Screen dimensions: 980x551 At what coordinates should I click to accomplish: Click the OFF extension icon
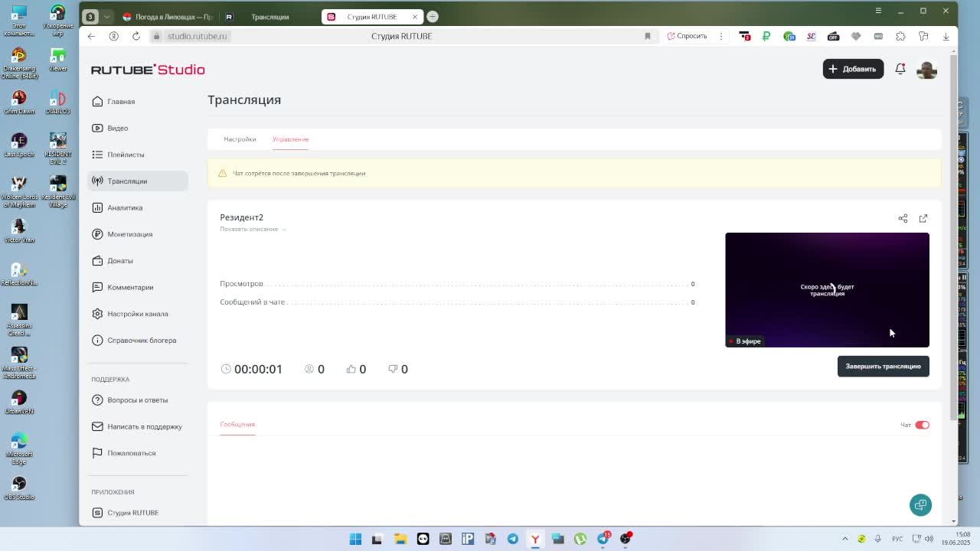click(x=834, y=36)
